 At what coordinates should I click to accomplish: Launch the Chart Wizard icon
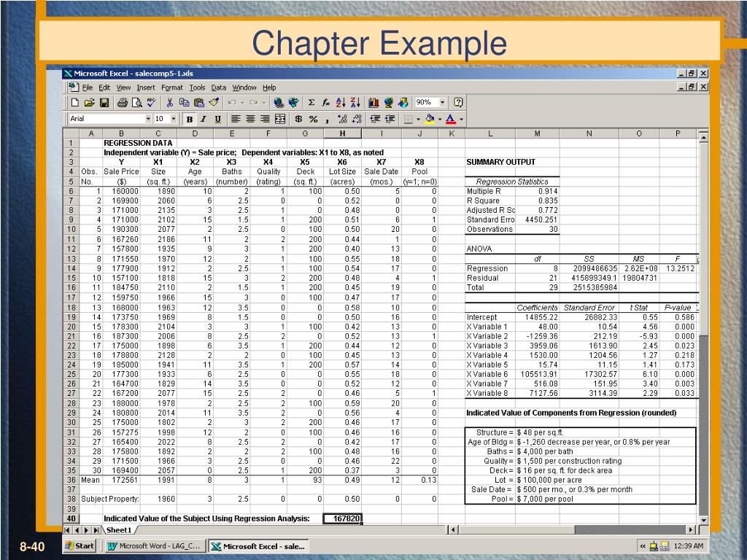374,102
